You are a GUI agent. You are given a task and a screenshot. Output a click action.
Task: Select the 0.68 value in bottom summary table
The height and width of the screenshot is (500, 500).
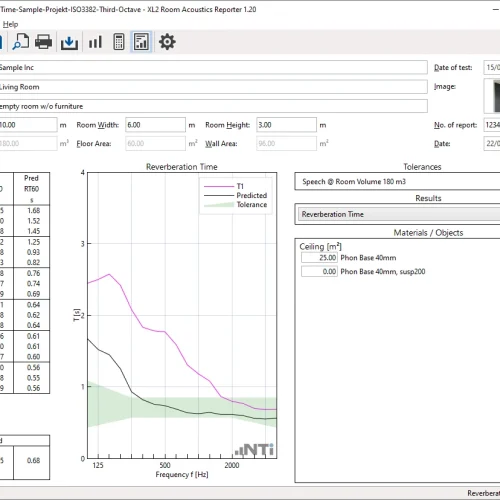pyautogui.click(x=33, y=460)
